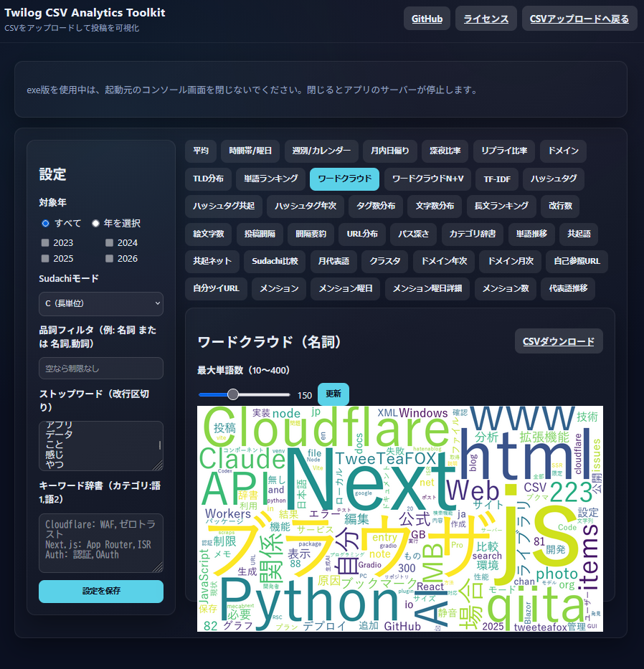Click the GitHub link button
644x669 pixels.
point(427,19)
